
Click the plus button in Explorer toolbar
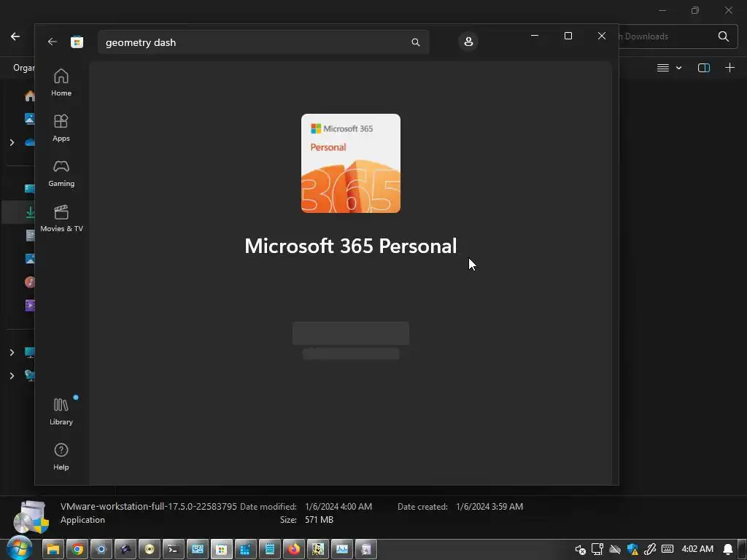729,68
